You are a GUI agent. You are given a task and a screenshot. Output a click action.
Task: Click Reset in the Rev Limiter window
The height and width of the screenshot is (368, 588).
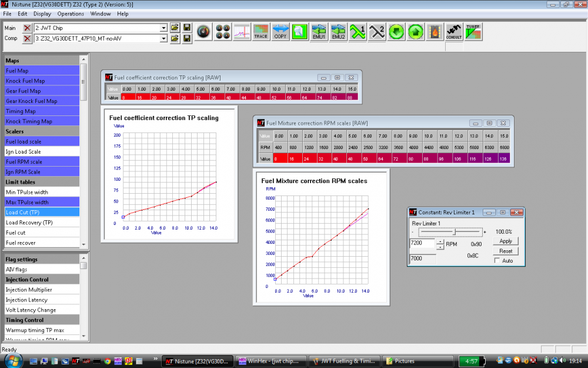(505, 251)
